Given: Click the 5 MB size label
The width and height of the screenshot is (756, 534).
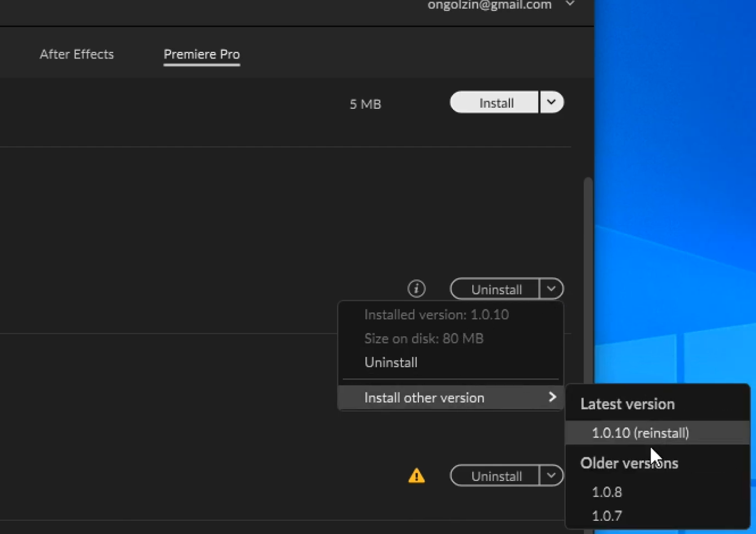Looking at the screenshot, I should [x=365, y=104].
